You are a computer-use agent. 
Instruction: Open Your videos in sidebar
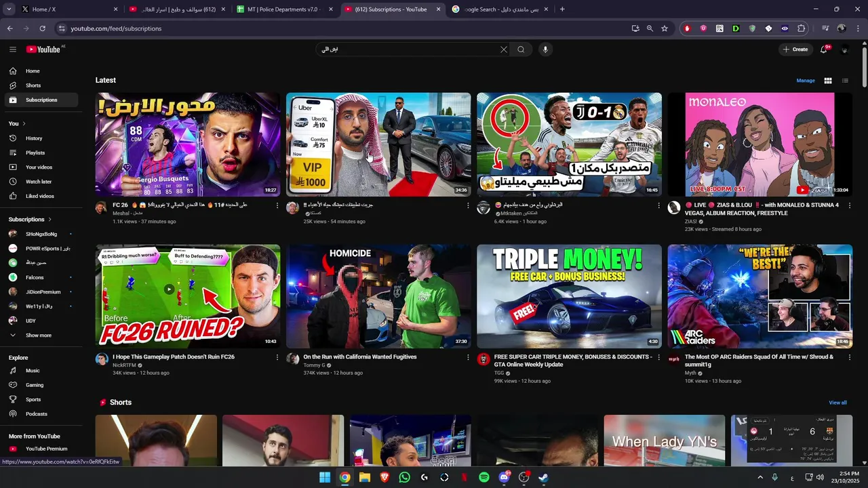pos(41,167)
